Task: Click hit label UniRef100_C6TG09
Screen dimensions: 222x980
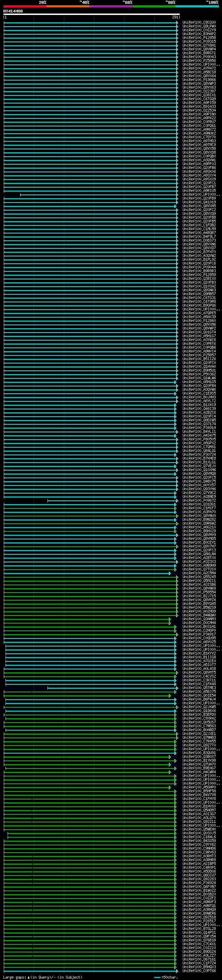Action: (x=199, y=99)
